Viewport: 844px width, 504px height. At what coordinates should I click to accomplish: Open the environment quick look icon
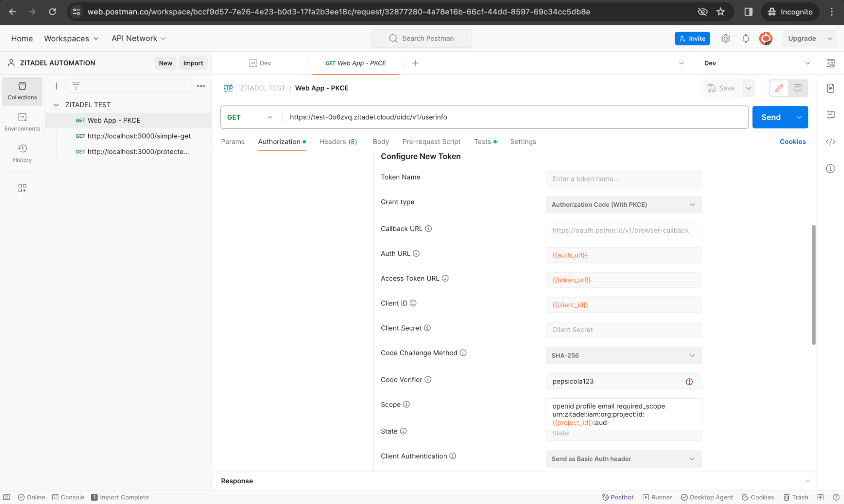(x=830, y=63)
